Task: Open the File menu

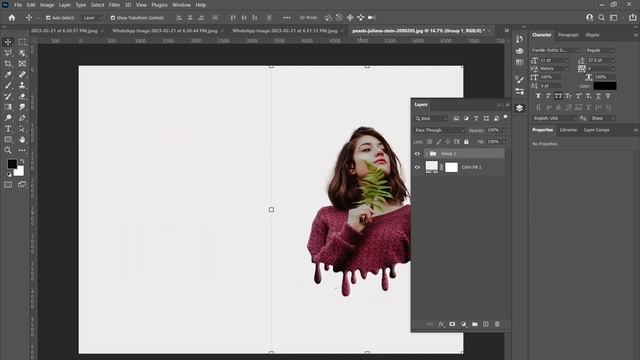Action: click(x=18, y=5)
